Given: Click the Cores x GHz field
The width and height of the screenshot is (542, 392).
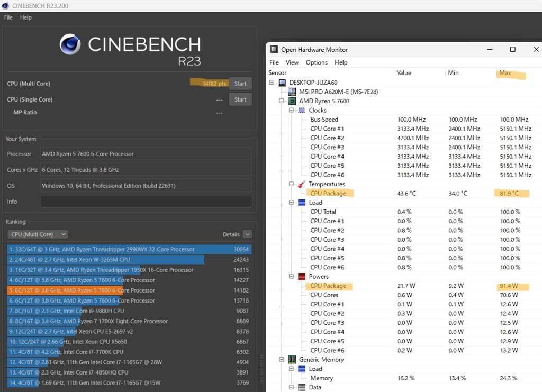Looking at the screenshot, I should click(146, 170).
